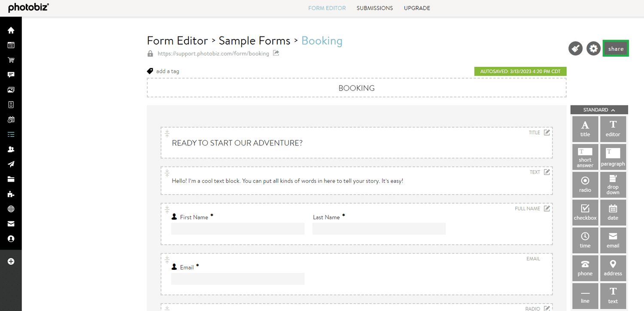This screenshot has height=311, width=644.
Task: Open the form design paintbrush icon
Action: (575, 48)
